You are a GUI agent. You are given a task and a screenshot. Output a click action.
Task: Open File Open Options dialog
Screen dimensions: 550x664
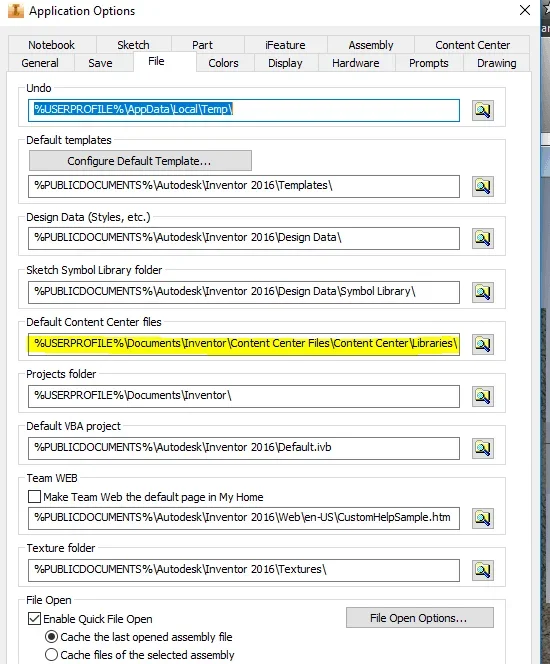point(420,618)
